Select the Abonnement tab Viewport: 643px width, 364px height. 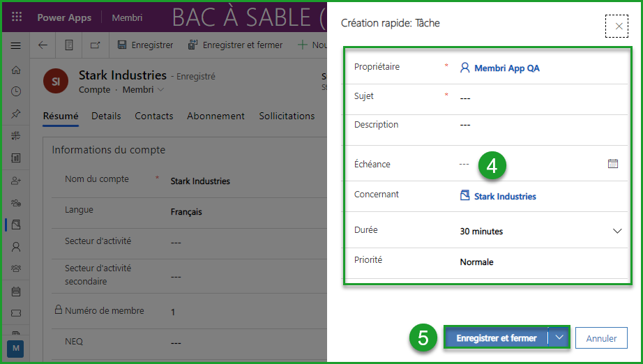point(215,116)
